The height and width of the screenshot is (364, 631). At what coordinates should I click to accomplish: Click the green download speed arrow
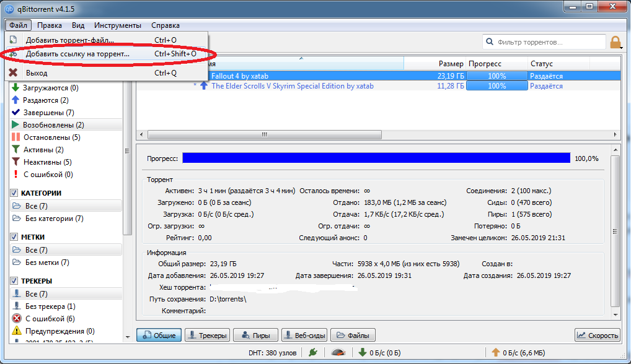pos(363,353)
